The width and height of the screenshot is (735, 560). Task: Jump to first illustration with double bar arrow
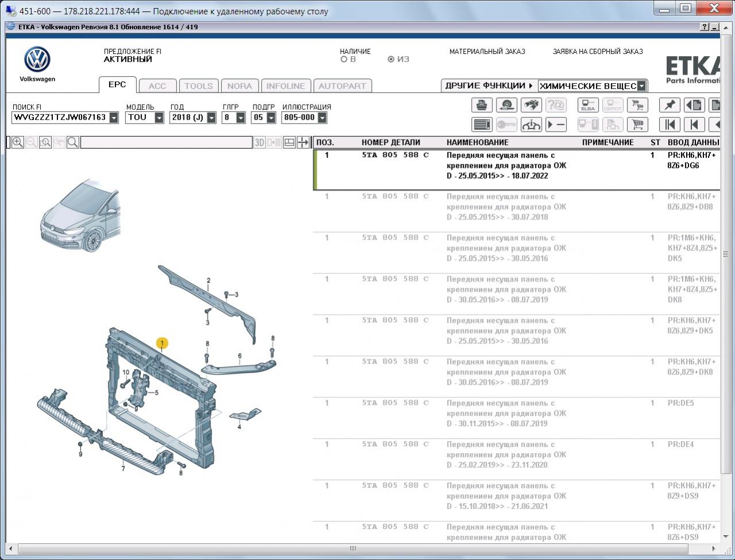669,125
